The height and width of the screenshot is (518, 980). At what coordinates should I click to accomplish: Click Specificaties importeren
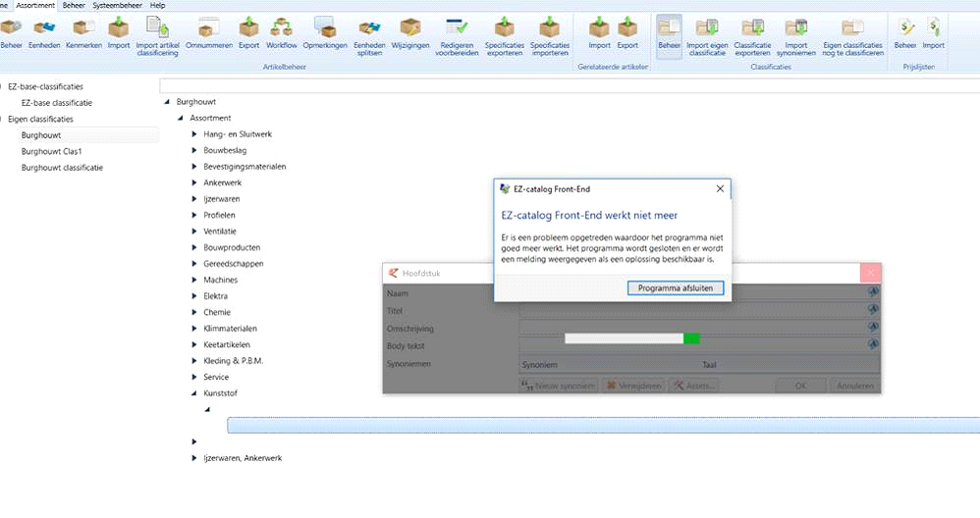(550, 37)
